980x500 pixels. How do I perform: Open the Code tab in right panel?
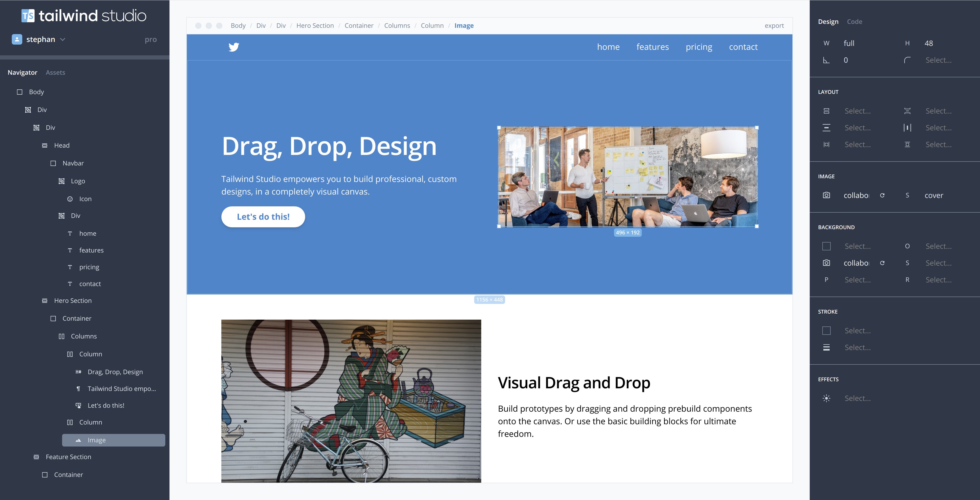[855, 22]
